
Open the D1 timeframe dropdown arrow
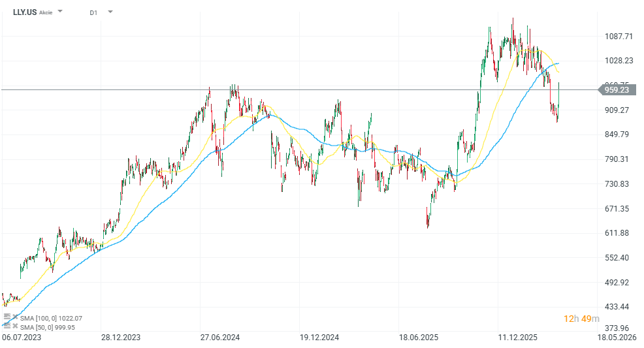(110, 12)
